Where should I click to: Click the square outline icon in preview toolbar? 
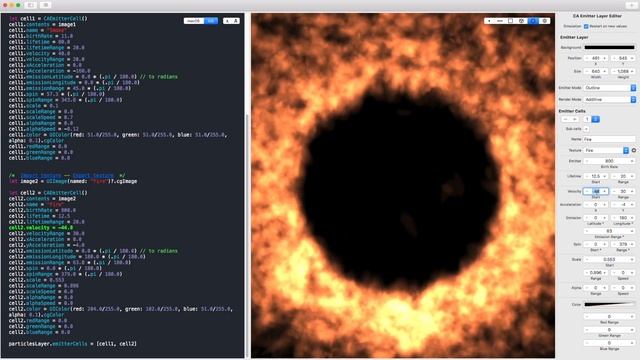point(511,21)
